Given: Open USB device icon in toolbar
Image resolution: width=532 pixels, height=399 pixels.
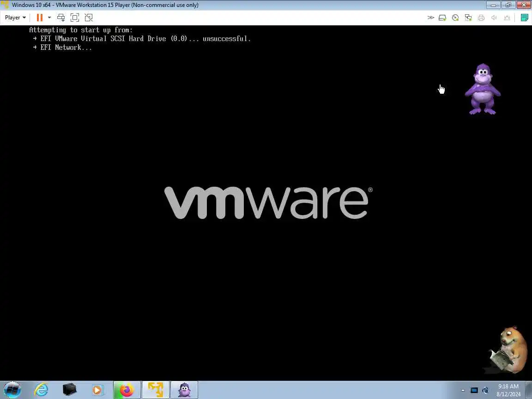Looking at the screenshot, I should click(507, 18).
